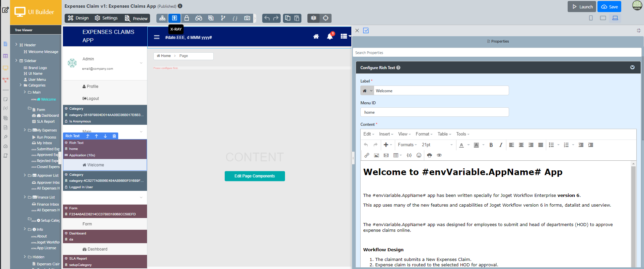This screenshot has width=644, height=269.
Task: Increase the paragraph indent
Action: click(x=591, y=145)
